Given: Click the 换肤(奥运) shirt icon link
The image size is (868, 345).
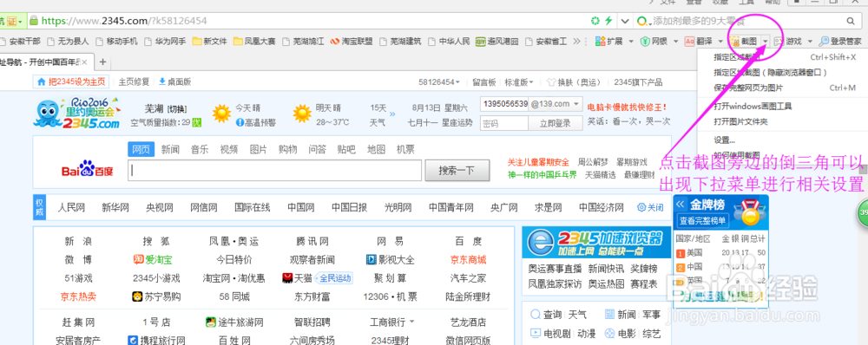Looking at the screenshot, I should 574,82.
